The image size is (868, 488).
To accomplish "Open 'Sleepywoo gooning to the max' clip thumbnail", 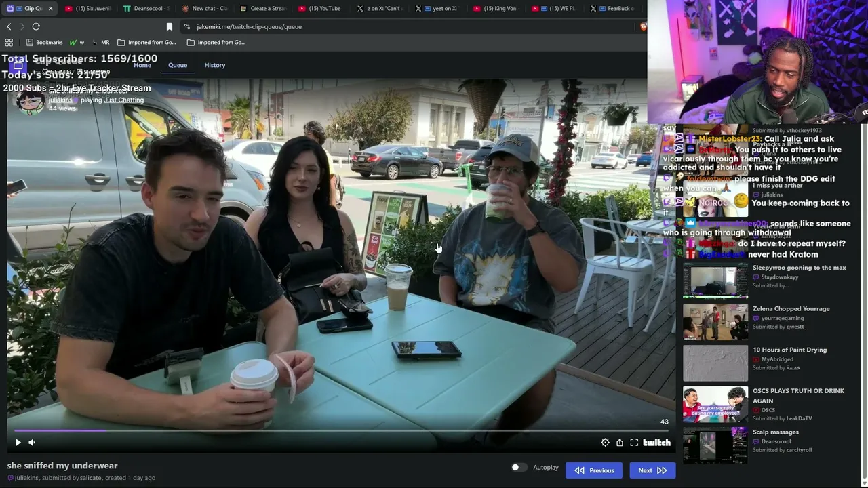I will click(715, 281).
